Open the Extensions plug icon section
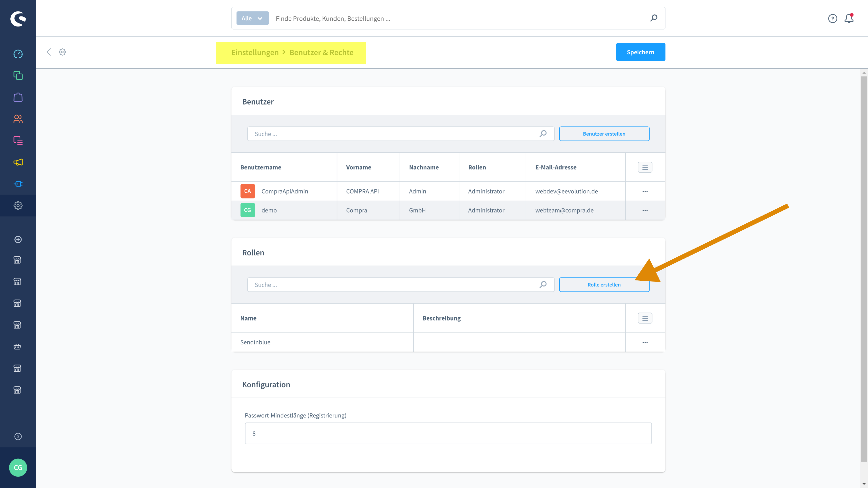The height and width of the screenshot is (488, 868). click(18, 184)
